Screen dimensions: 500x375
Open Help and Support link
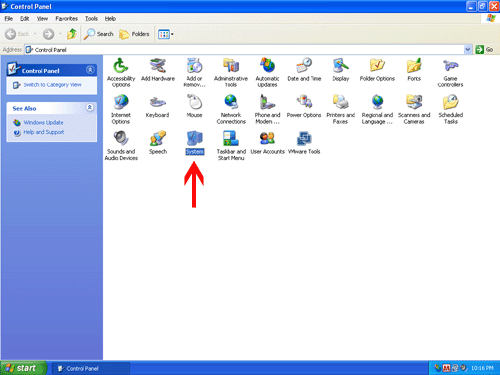coord(44,132)
